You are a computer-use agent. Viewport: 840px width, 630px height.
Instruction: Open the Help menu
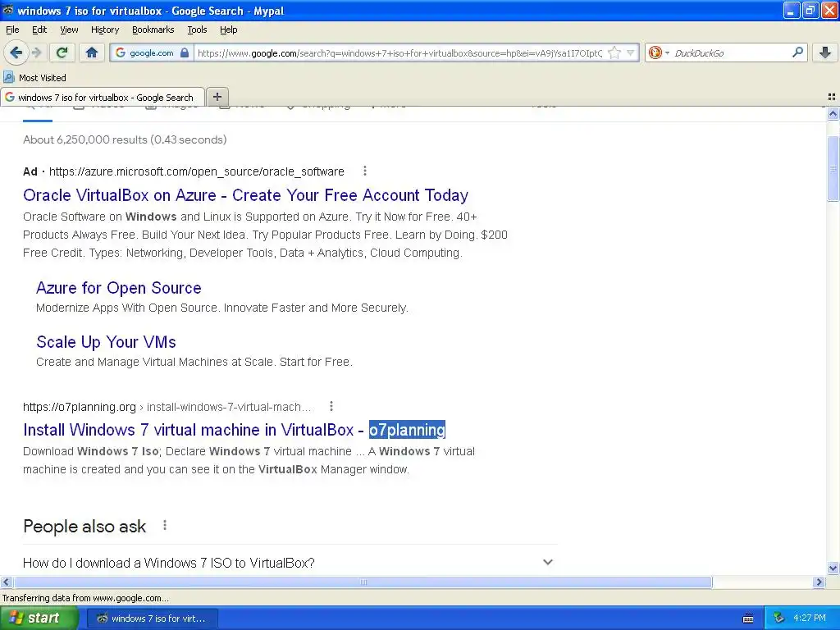pyautogui.click(x=228, y=30)
